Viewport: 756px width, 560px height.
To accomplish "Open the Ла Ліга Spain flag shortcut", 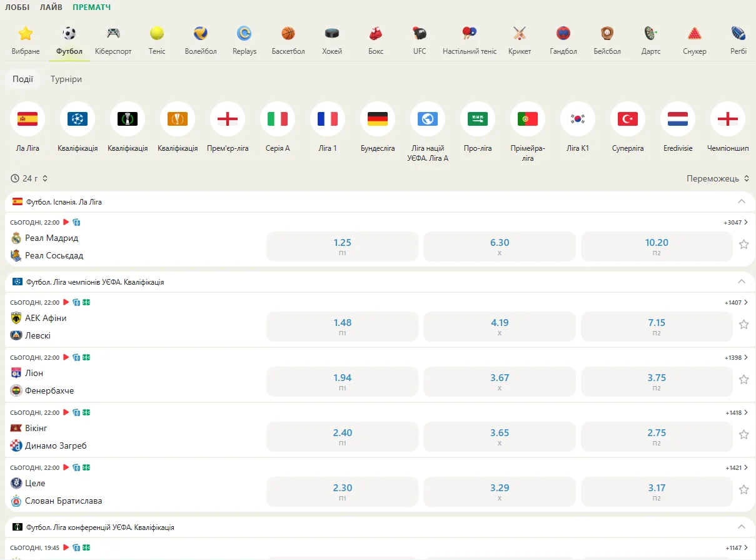I will [x=28, y=119].
